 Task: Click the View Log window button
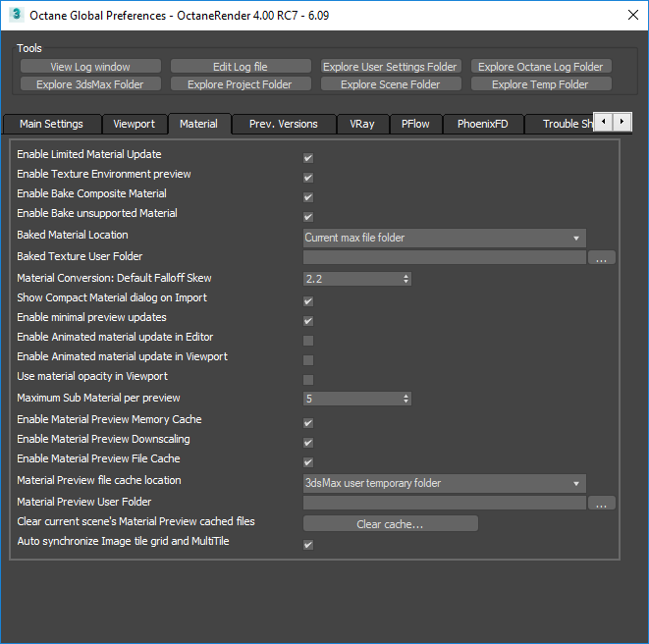90,67
